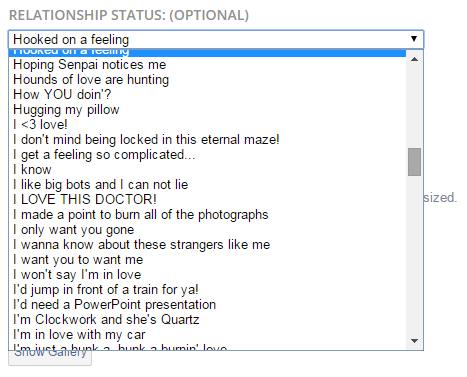This screenshot has height=377, width=467.
Task: Choose "I'd need a PowerPoint presentation" option
Action: (x=207, y=305)
